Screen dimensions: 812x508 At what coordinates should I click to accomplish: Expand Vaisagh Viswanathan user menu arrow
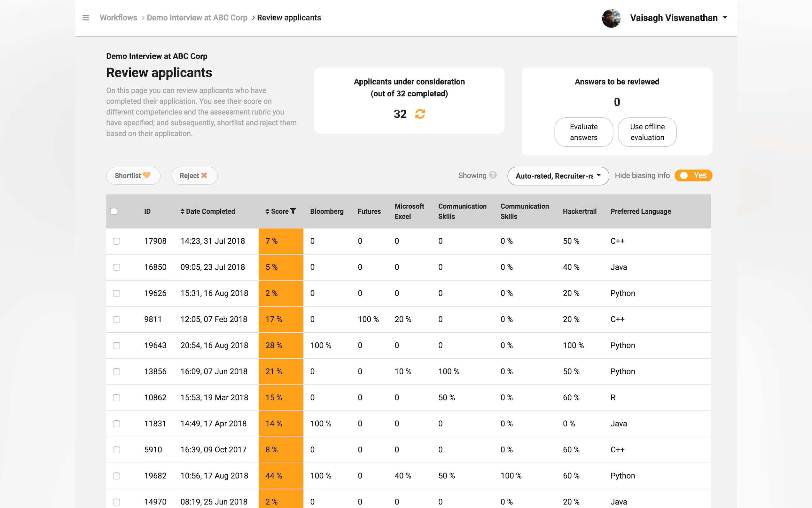point(725,18)
